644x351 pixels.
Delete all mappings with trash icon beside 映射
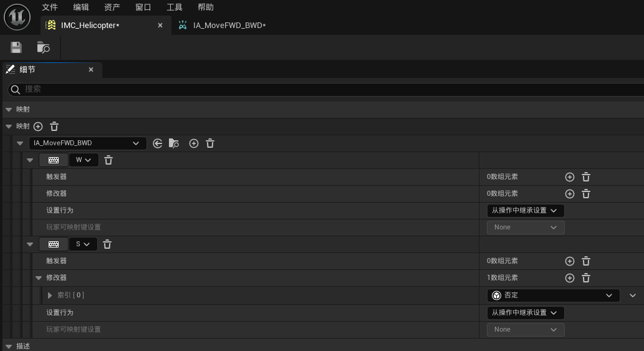point(54,127)
